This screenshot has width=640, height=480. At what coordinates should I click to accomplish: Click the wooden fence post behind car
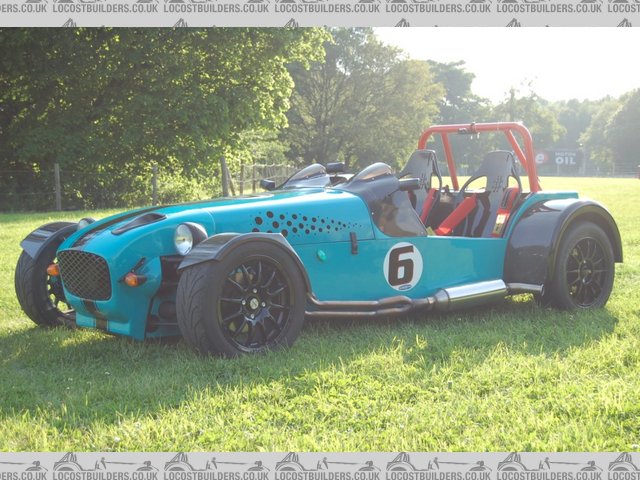(x=57, y=187)
